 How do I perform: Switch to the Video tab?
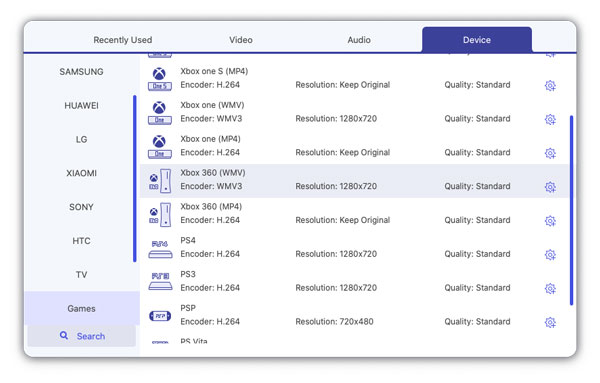[241, 40]
